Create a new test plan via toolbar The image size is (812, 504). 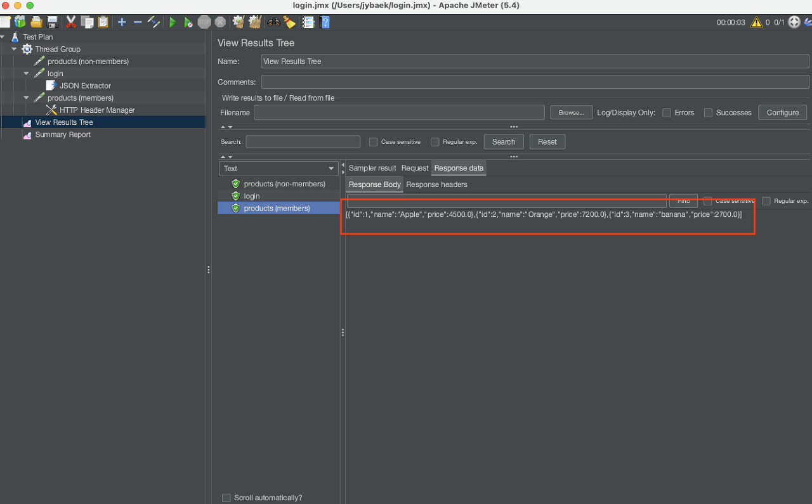(x=4, y=22)
